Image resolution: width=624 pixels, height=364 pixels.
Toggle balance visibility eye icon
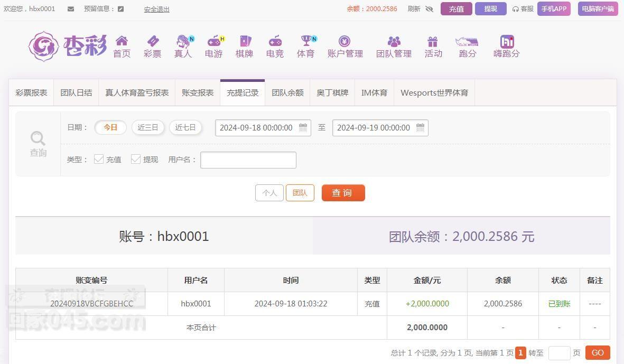pyautogui.click(x=429, y=9)
